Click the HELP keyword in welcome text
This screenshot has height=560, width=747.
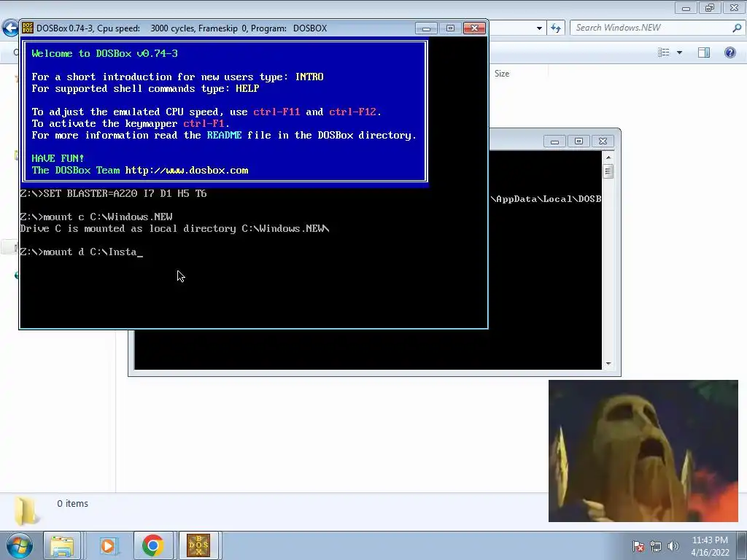[247, 88]
